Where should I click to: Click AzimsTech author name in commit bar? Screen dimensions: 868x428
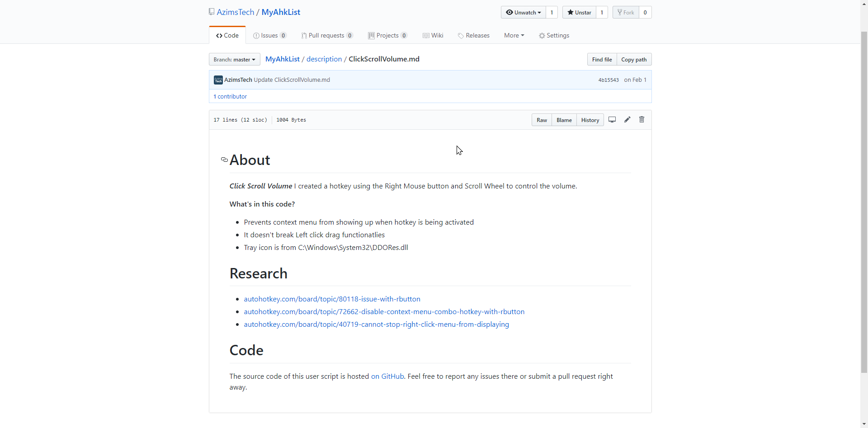click(x=238, y=80)
